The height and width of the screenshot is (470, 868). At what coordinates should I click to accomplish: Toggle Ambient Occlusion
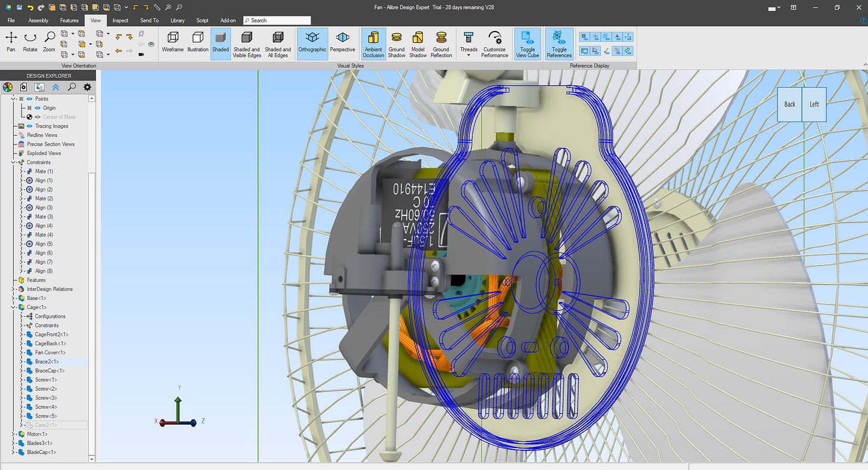pyautogui.click(x=374, y=44)
